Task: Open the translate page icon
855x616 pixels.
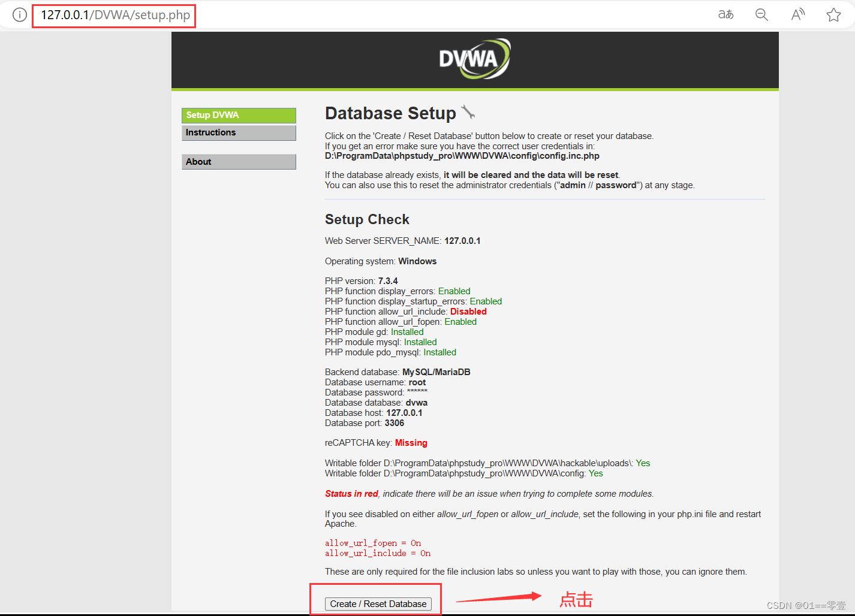Action: click(x=725, y=14)
